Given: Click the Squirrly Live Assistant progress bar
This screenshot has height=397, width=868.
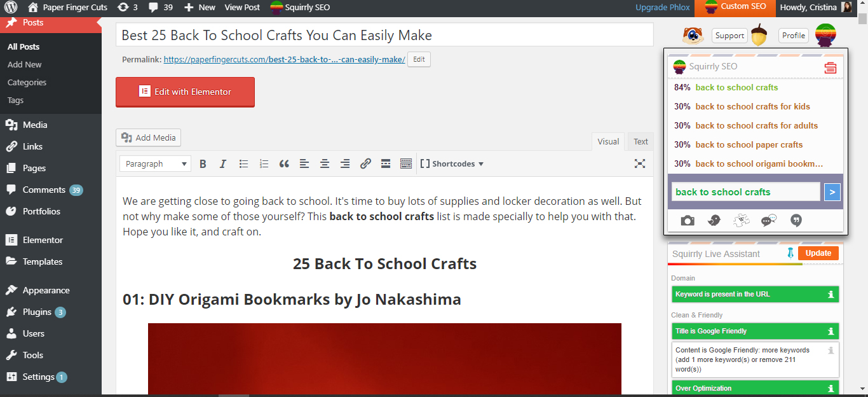Looking at the screenshot, I should (x=756, y=264).
